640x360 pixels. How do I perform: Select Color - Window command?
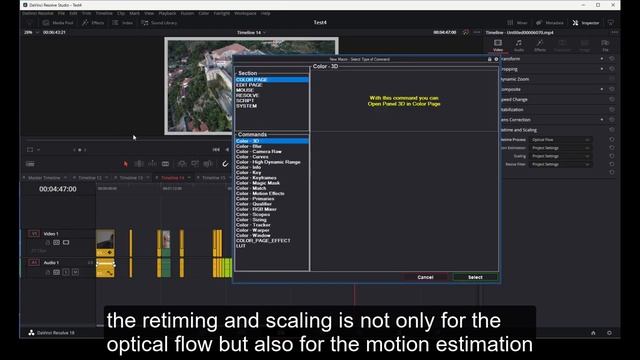[271, 236]
